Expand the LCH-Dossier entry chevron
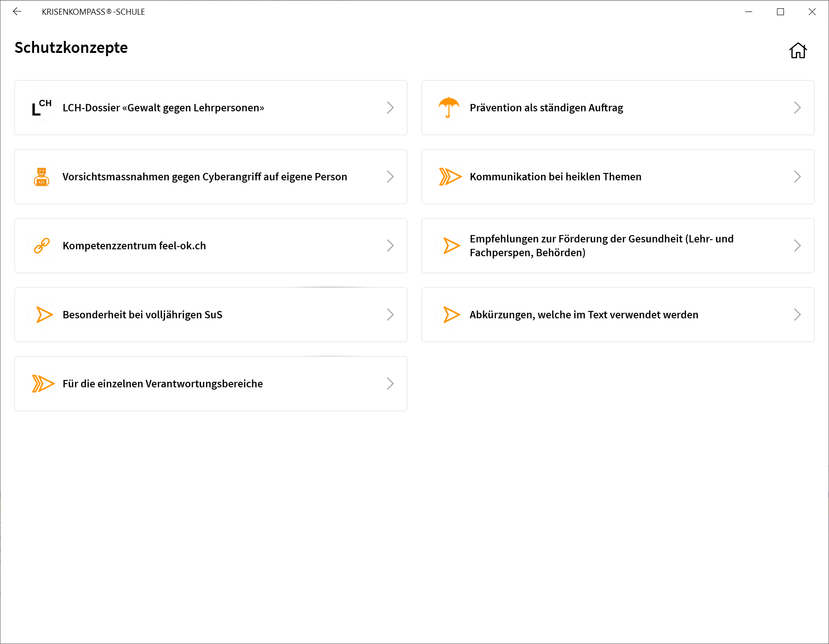Viewport: 829px width, 644px height. click(x=390, y=108)
